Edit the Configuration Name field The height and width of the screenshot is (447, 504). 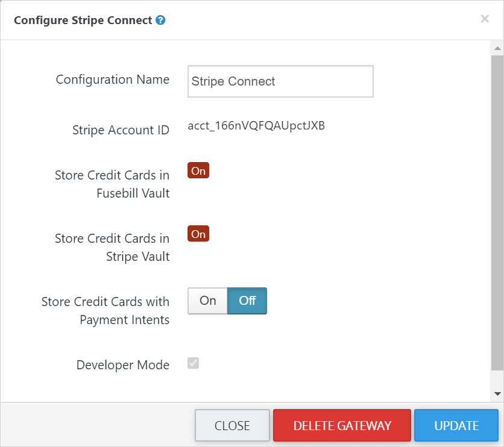(x=280, y=81)
